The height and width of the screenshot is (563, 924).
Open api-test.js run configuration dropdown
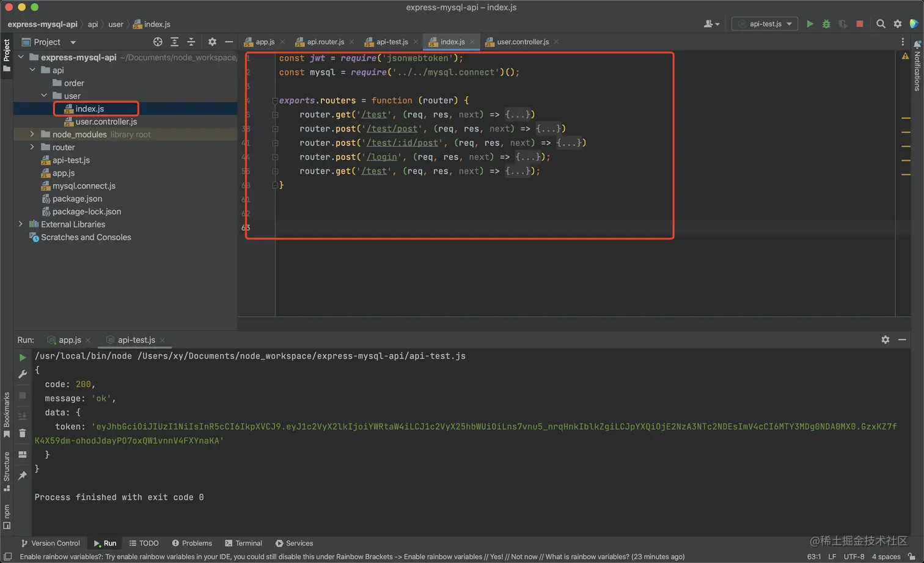[x=765, y=24]
